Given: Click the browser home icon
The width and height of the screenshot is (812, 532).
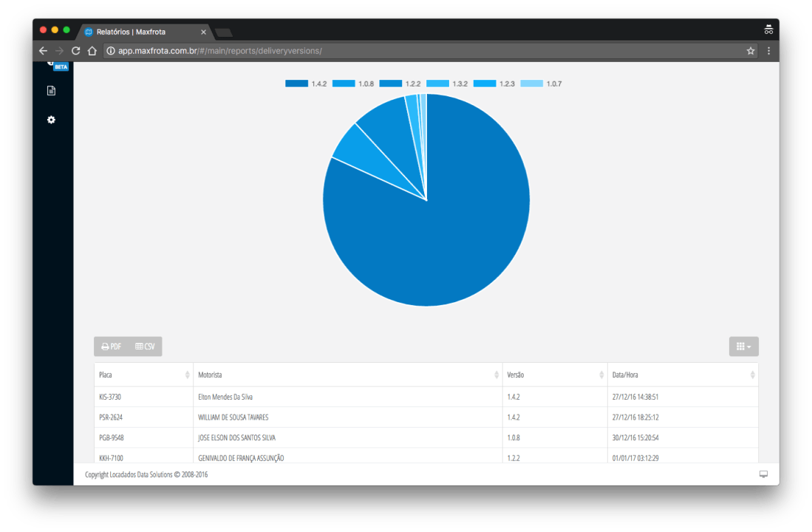Looking at the screenshot, I should [x=92, y=51].
